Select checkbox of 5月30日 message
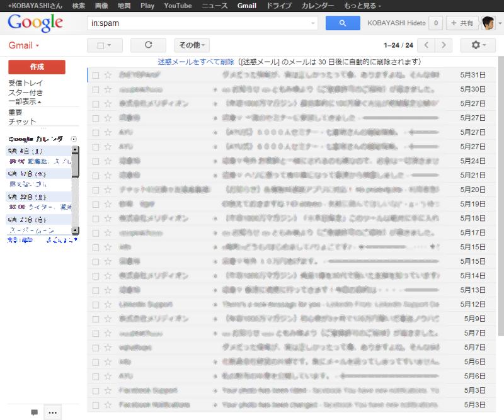This screenshot has width=504, height=420. coord(96,89)
